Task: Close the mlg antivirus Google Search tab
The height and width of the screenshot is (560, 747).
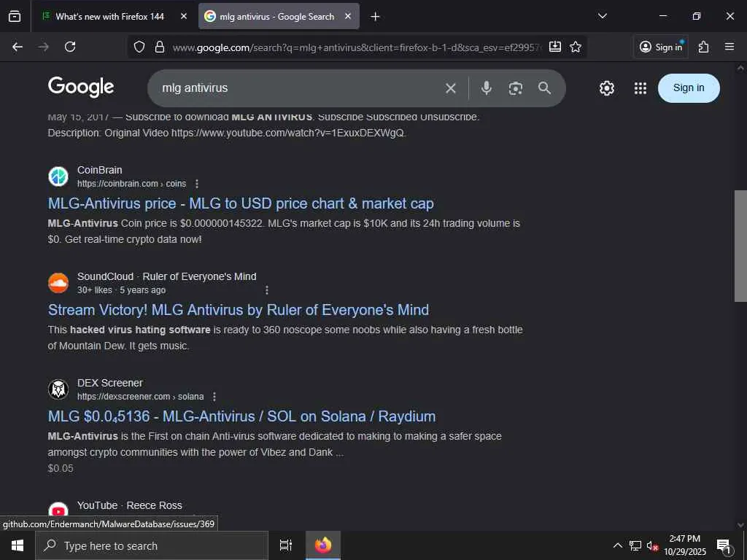Action: [348, 16]
